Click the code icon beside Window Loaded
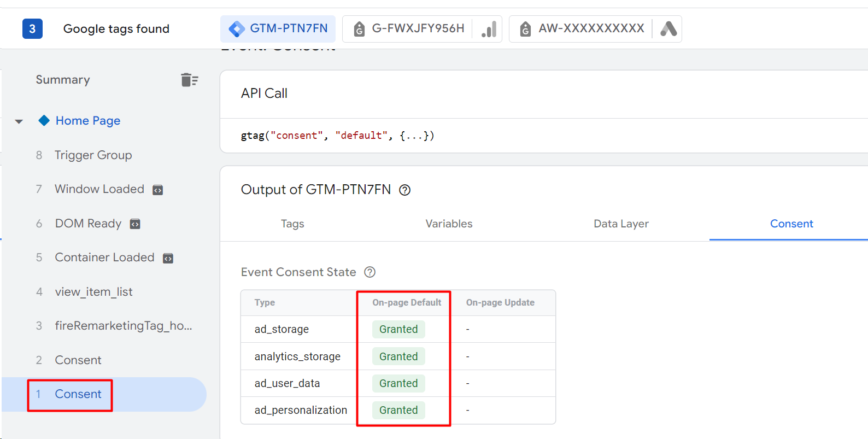Viewport: 868px width, 439px height. pyautogui.click(x=157, y=190)
